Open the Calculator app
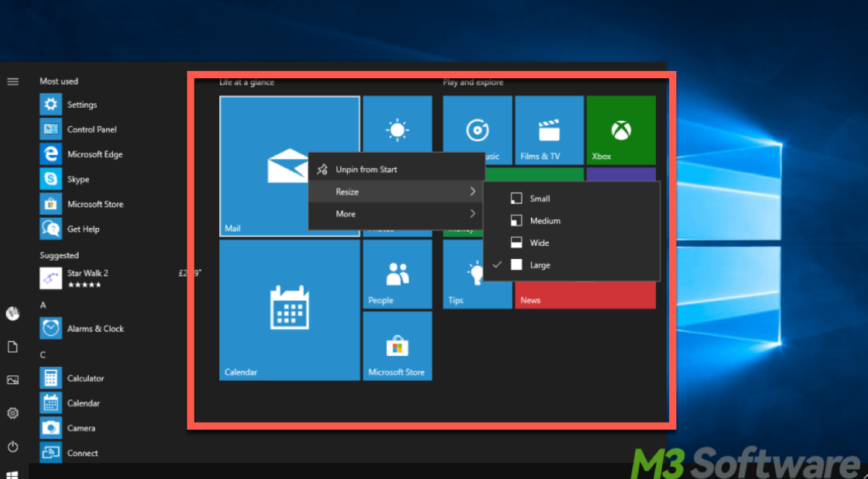Viewport: 868px width, 479px height. coord(72,378)
